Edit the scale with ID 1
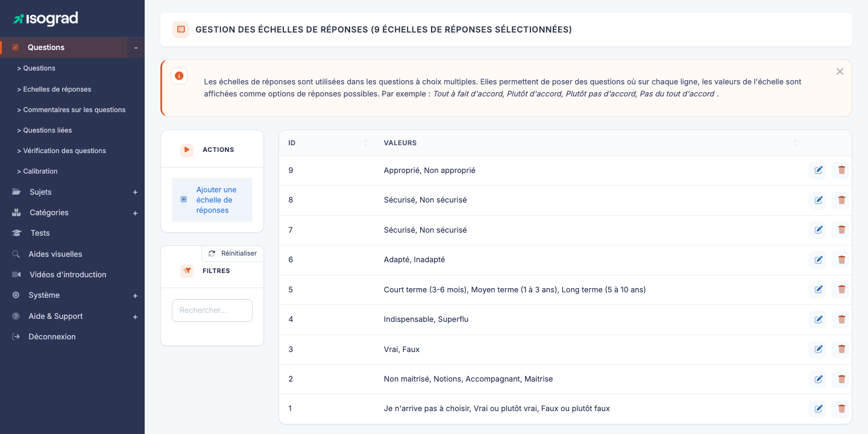This screenshot has width=868, height=434. [x=818, y=409]
